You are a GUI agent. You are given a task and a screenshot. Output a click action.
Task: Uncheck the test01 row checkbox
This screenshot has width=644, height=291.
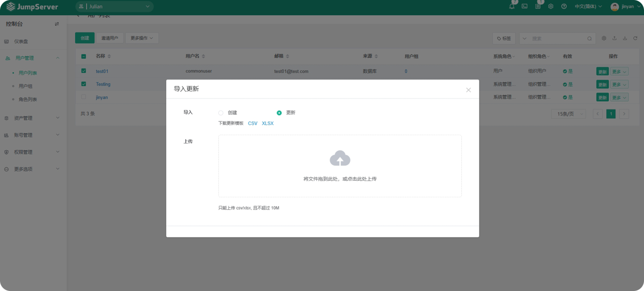84,71
